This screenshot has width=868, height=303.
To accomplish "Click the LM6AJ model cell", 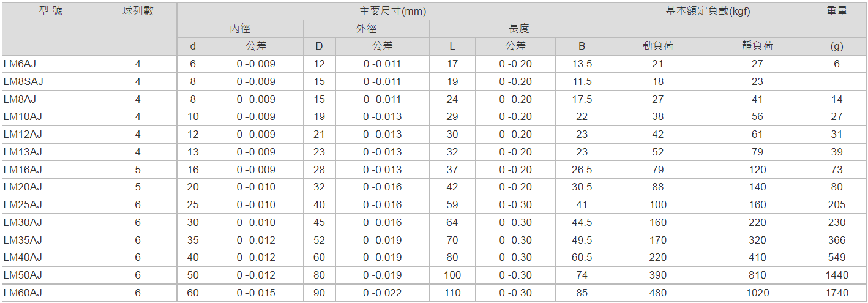I will point(16,64).
